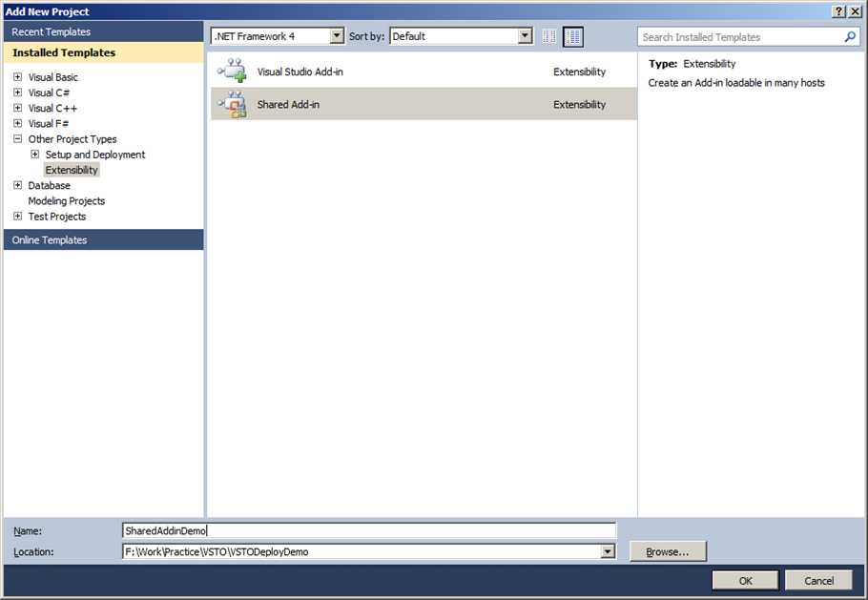Click the Shared Add-in template icon
This screenshot has height=600, width=868.
[233, 104]
